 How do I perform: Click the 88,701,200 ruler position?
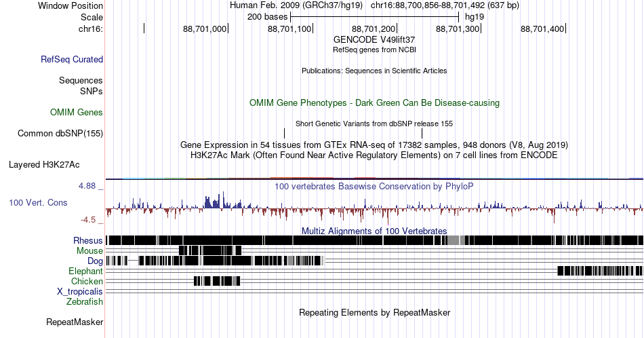click(374, 29)
